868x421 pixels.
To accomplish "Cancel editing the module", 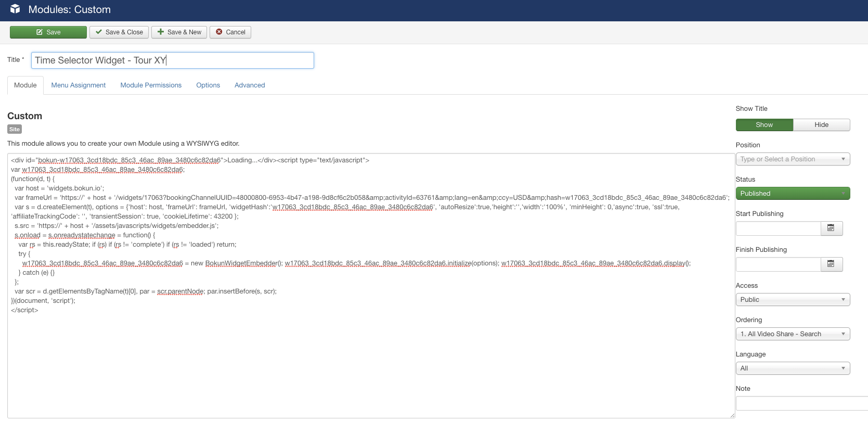I will coord(230,32).
